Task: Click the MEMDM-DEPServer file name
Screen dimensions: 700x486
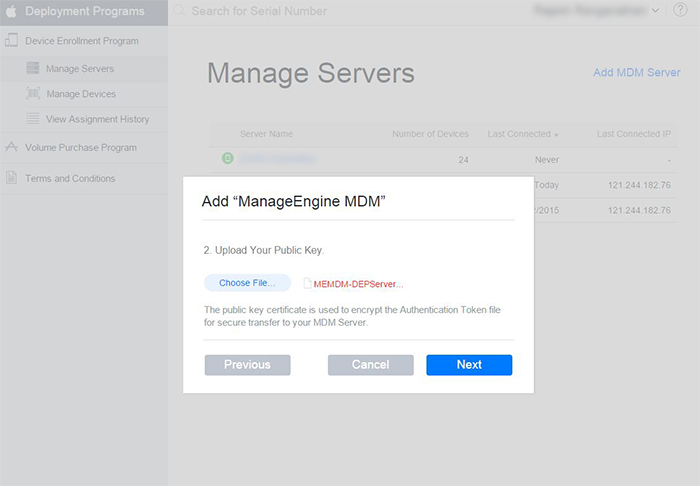Action: (x=358, y=284)
